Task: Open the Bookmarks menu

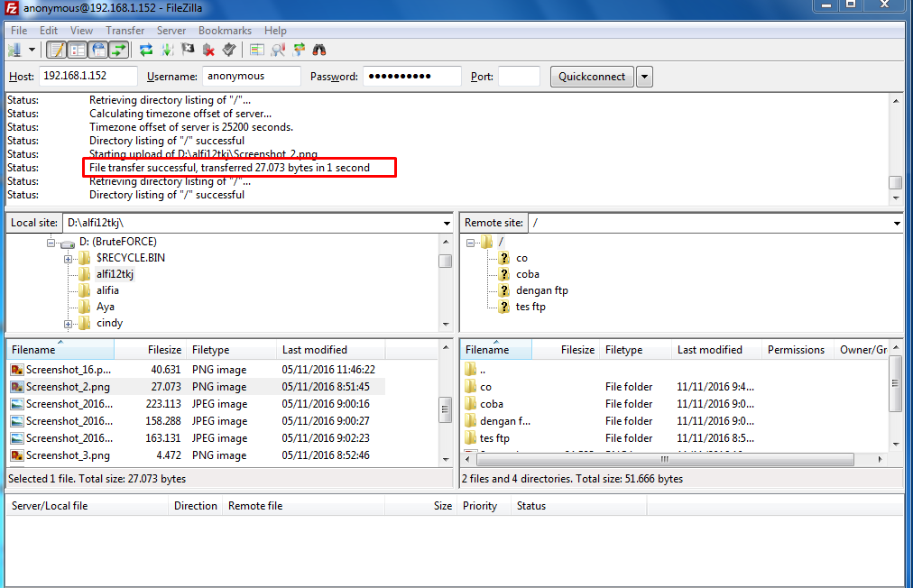Action: [224, 30]
